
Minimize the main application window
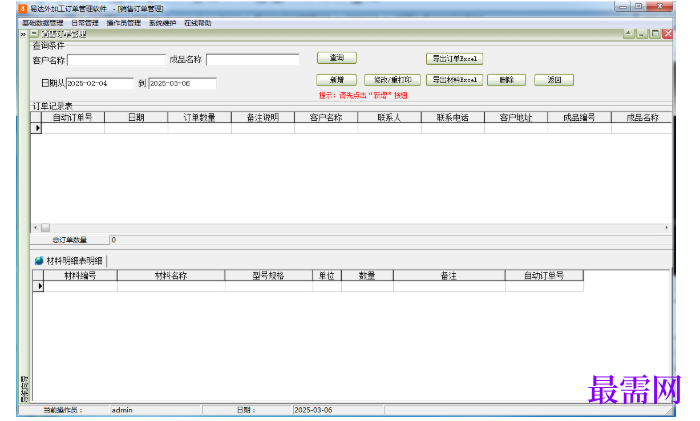(623, 7)
